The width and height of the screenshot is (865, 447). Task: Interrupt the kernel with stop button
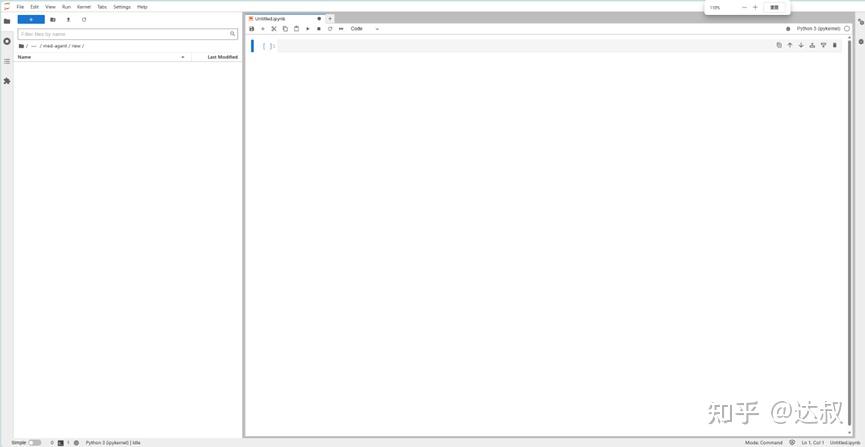(319, 29)
